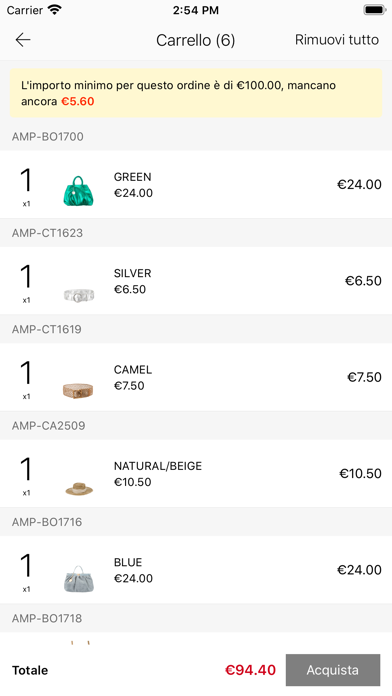Select the AMP-CT1623 section header
This screenshot has height=696, width=392.
coord(196,233)
